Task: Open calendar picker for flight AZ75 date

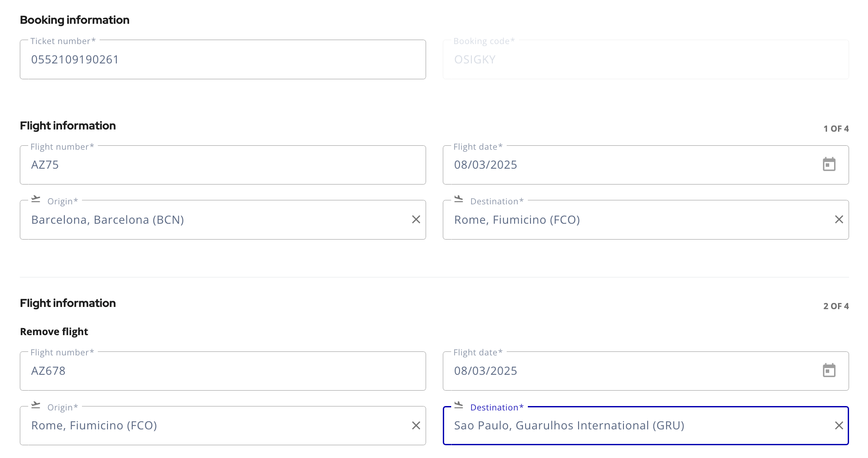Action: [x=829, y=164]
